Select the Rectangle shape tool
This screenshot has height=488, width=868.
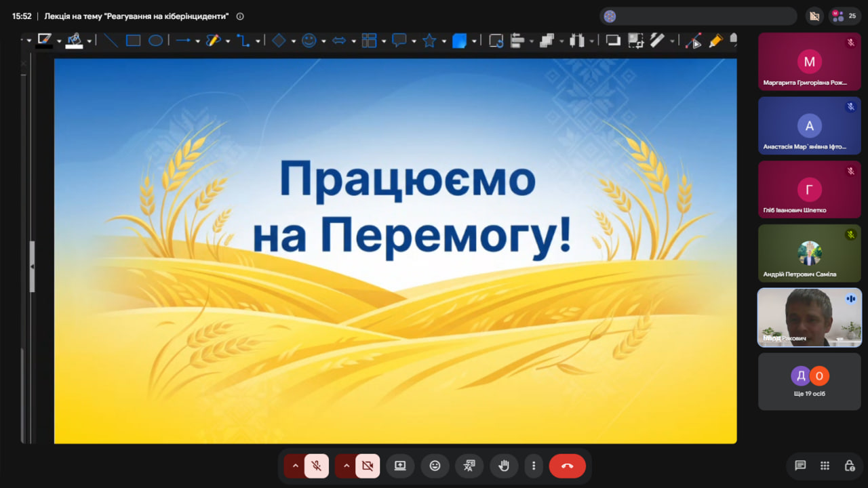point(133,41)
